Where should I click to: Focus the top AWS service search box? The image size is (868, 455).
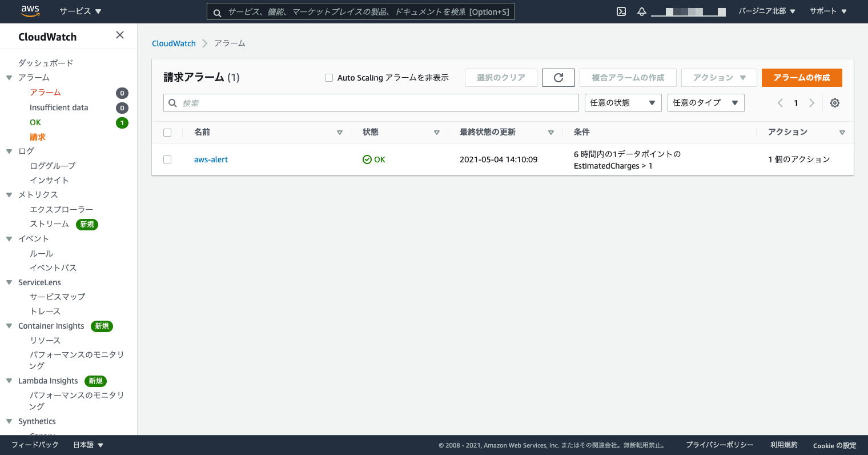pos(361,11)
